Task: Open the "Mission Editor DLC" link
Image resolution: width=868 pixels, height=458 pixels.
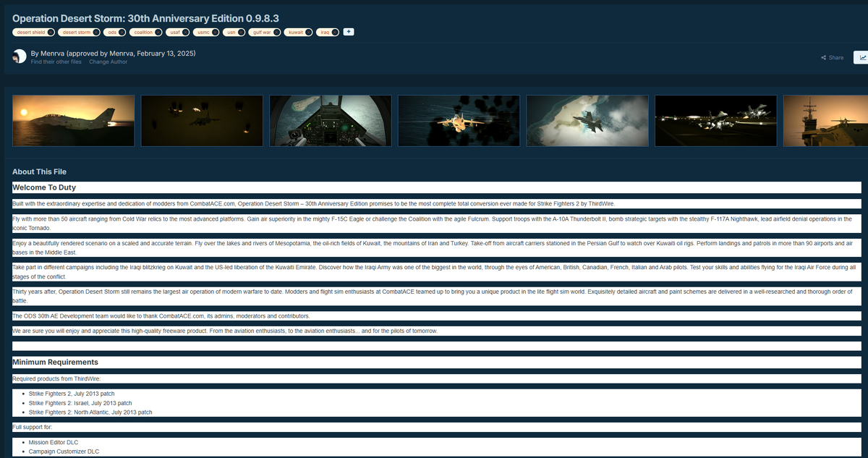Action: click(x=54, y=442)
